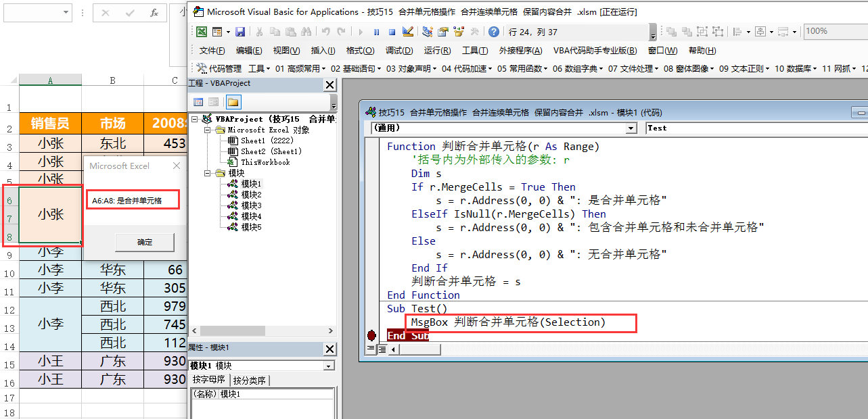Image resolution: width=868 pixels, height=419 pixels.
Task: Open the 01 高频常用 dropdown
Action: click(301, 68)
